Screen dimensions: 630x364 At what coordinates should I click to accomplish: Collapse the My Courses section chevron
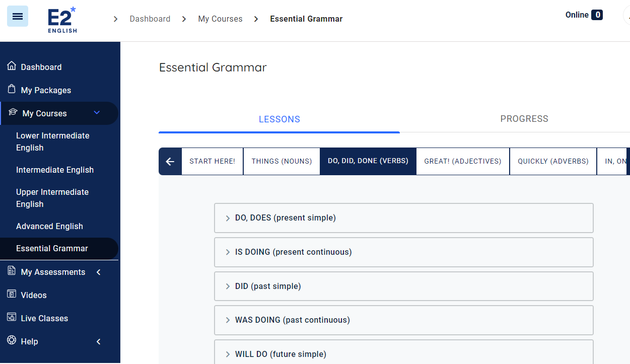click(x=97, y=113)
